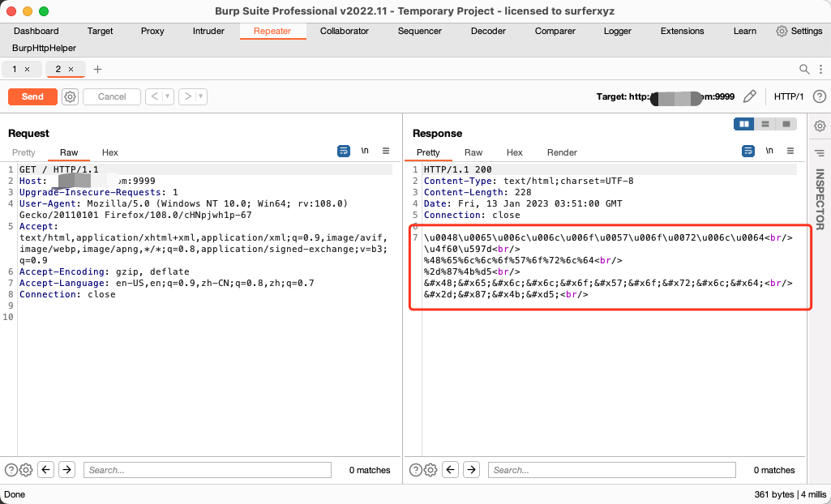This screenshot has width=831, height=504.
Task: Open Request search settings gear
Action: click(26, 470)
